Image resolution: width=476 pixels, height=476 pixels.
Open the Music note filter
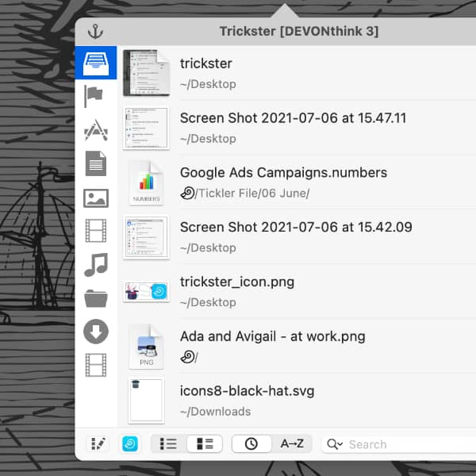click(96, 265)
